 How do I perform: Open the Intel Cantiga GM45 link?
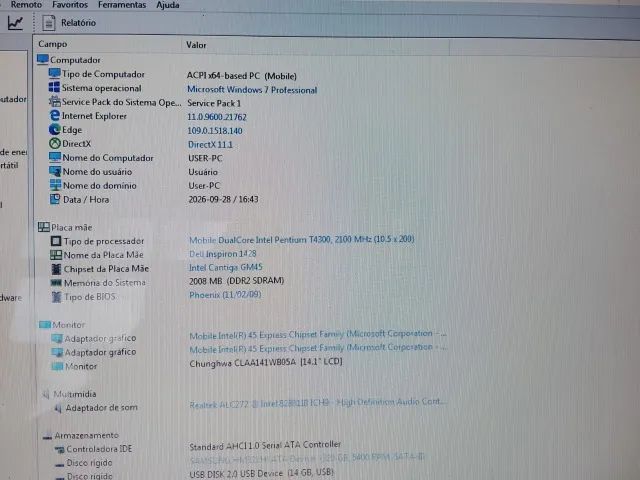click(226, 267)
